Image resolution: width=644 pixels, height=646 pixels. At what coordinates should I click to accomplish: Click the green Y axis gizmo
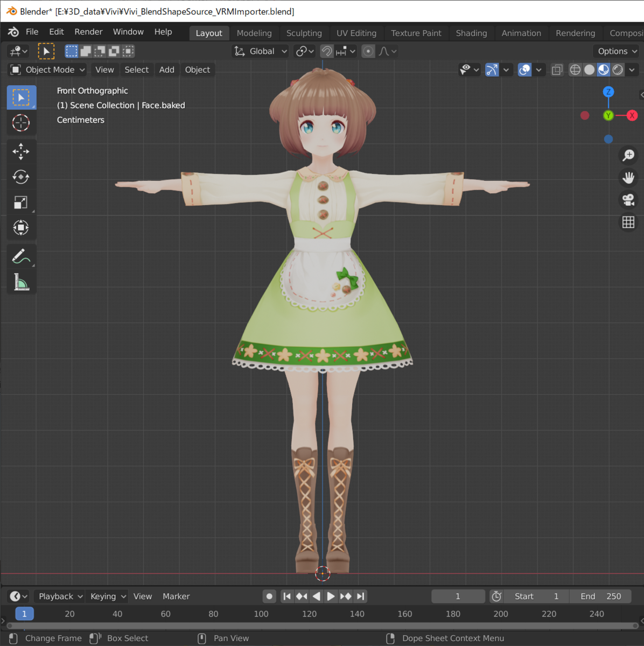608,115
